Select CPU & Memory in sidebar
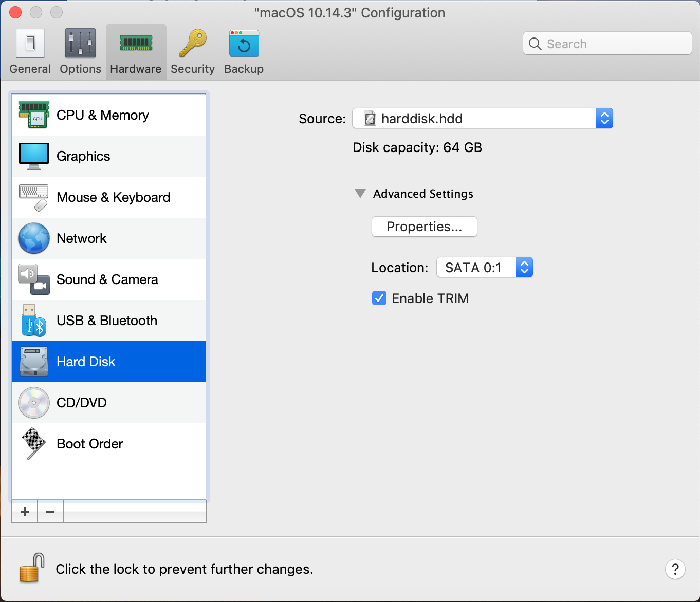 (x=109, y=115)
